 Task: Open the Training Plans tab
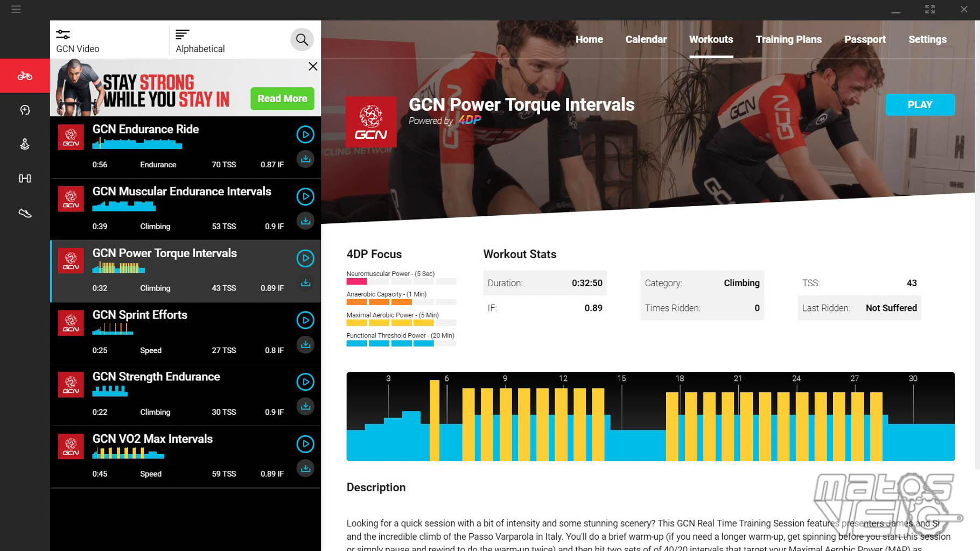tap(788, 39)
